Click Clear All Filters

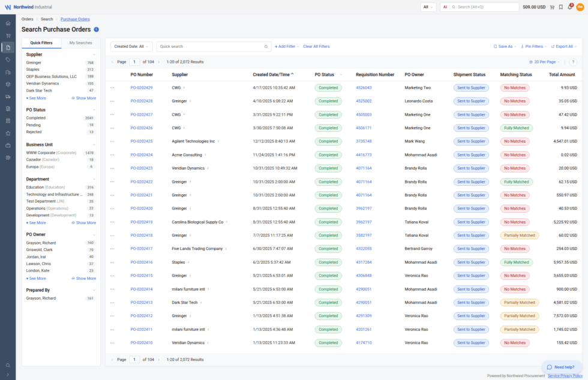click(x=316, y=47)
